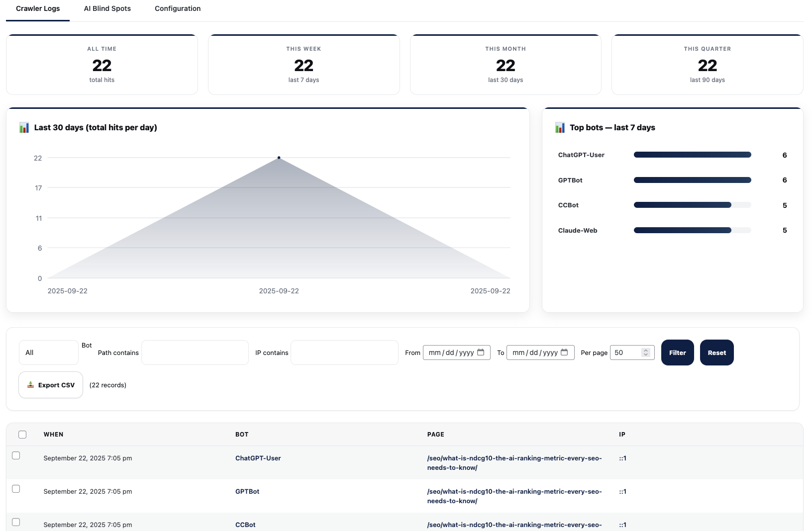Focus the IP contains text field
Screen dimensions: 812x531
(344, 353)
